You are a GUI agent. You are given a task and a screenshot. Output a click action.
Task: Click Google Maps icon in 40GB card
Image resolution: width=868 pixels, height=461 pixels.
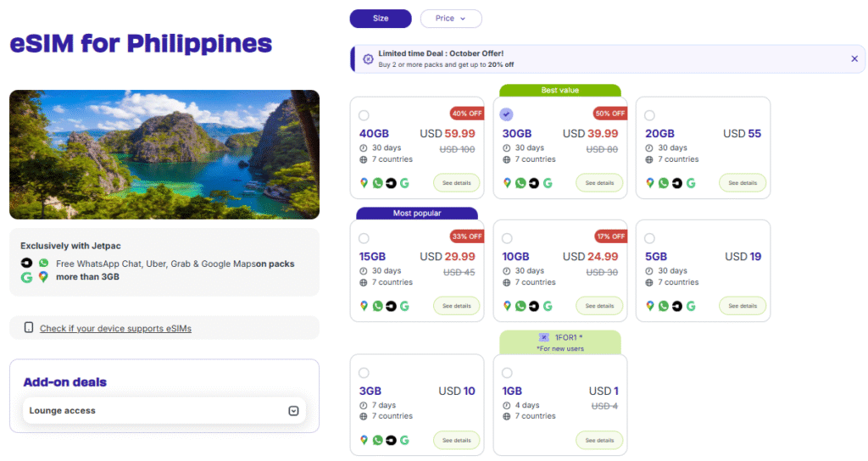pos(364,183)
